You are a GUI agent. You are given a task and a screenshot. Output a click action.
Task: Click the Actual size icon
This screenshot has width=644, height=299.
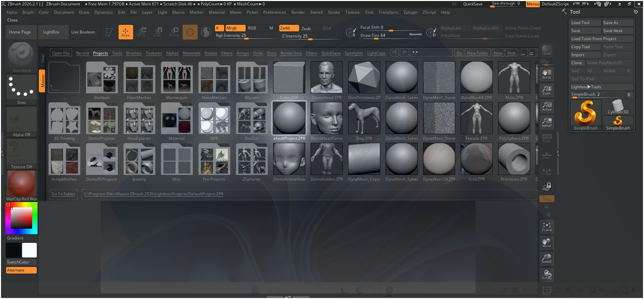[x=547, y=106]
